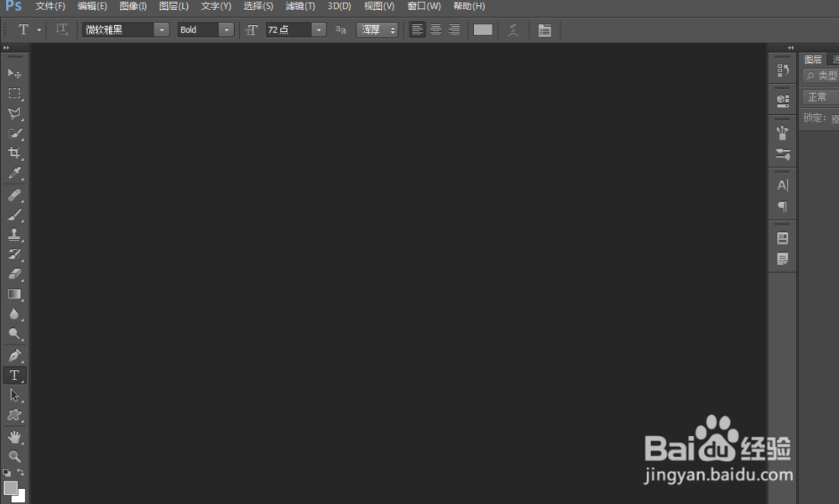Select the Custom Shape tool
Image resolution: width=839 pixels, height=504 pixels.
pyautogui.click(x=14, y=415)
